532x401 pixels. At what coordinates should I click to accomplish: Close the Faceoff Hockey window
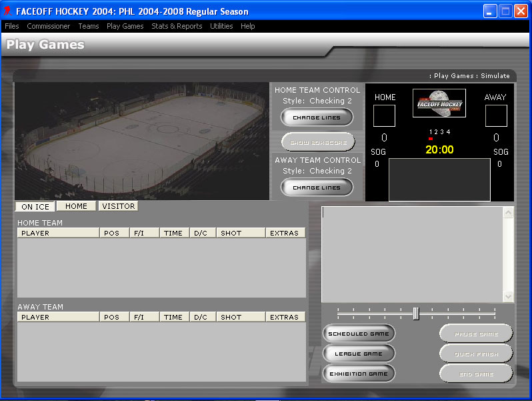point(521,11)
